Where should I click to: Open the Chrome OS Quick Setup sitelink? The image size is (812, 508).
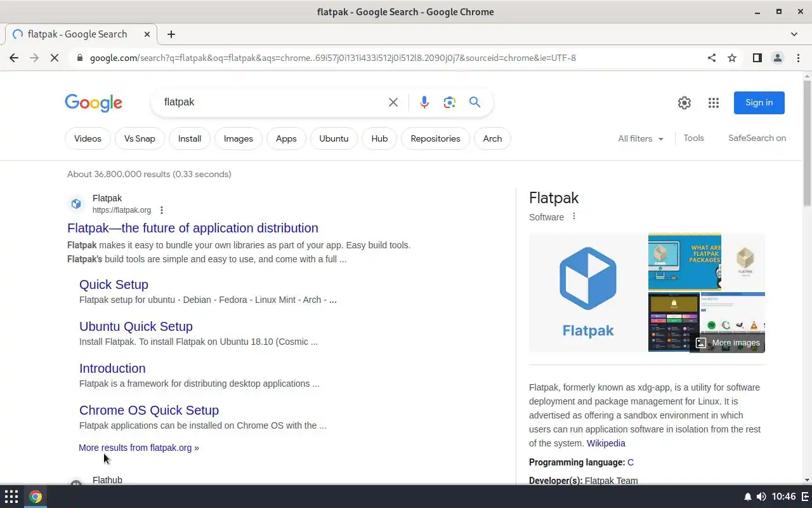[149, 410]
